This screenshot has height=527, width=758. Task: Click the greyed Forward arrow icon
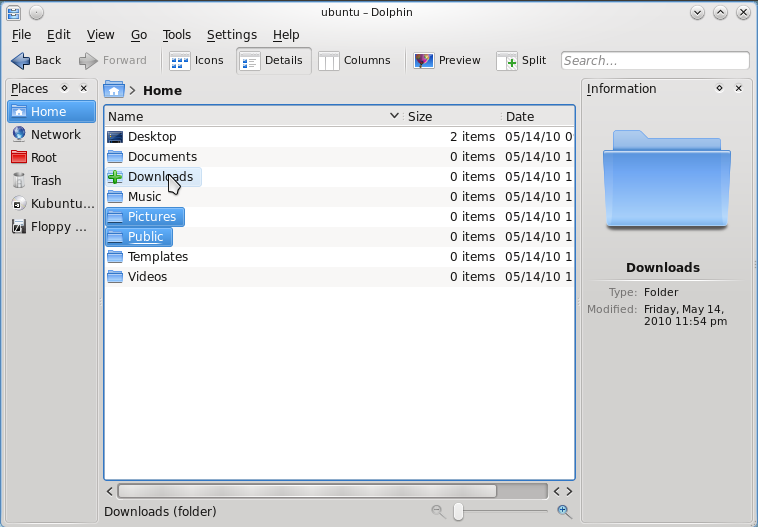(x=88, y=61)
